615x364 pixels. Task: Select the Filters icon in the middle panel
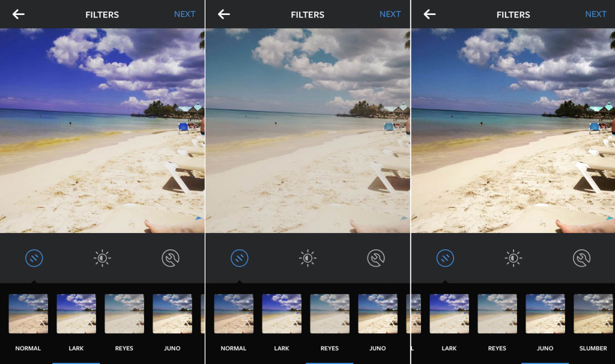240,258
